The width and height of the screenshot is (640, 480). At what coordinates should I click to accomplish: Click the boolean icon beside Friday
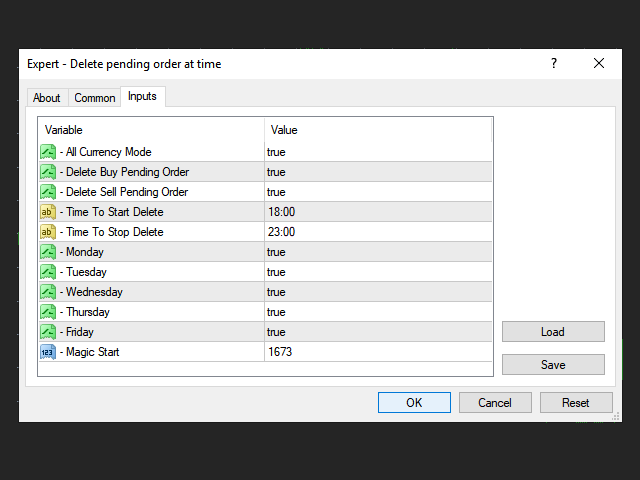coord(48,332)
